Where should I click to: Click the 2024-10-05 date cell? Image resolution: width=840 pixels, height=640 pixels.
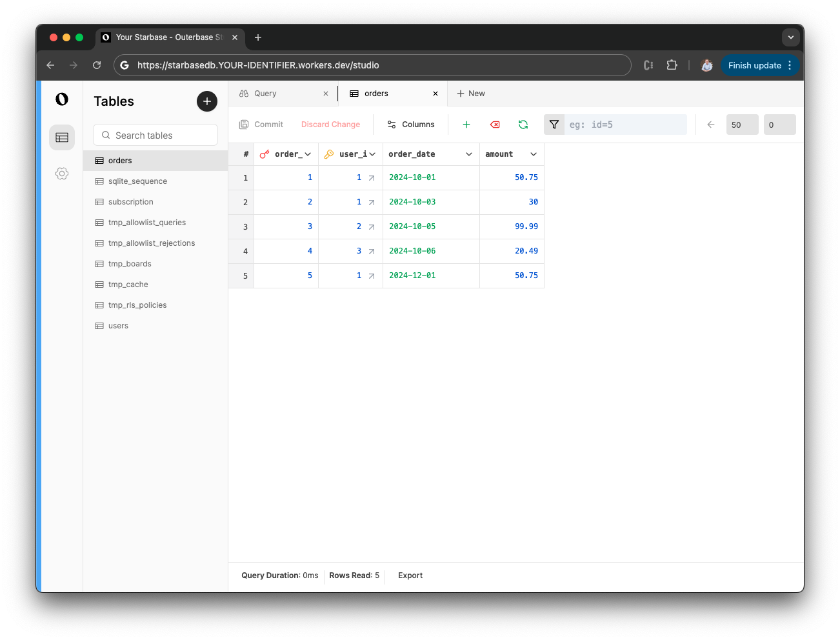(x=431, y=226)
